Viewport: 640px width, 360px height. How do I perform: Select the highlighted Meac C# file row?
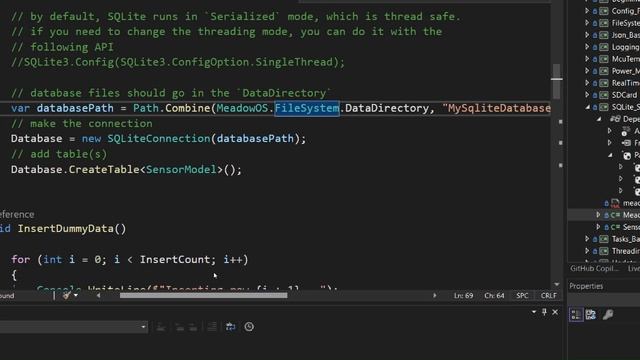(604, 215)
